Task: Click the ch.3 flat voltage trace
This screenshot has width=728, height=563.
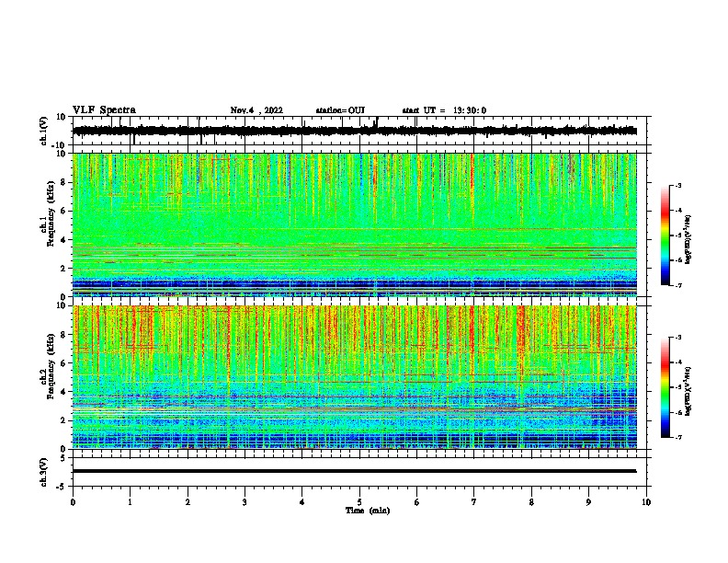Action: [354, 471]
